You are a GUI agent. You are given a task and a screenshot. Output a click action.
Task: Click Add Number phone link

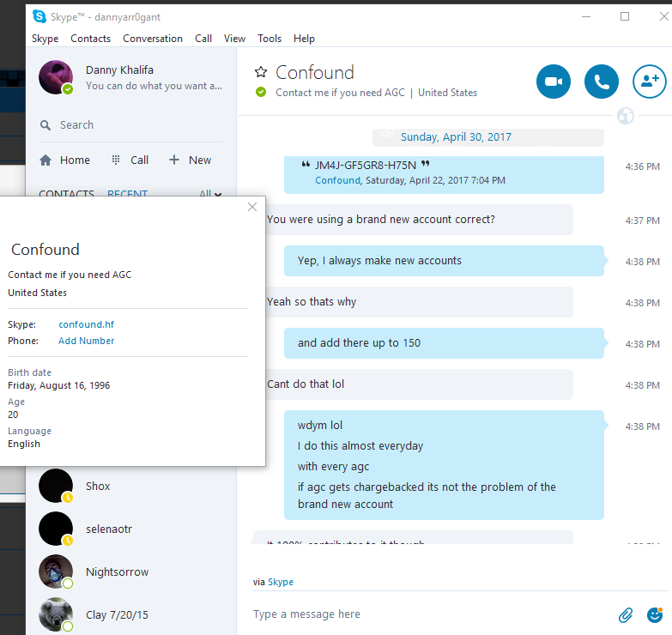coord(86,341)
